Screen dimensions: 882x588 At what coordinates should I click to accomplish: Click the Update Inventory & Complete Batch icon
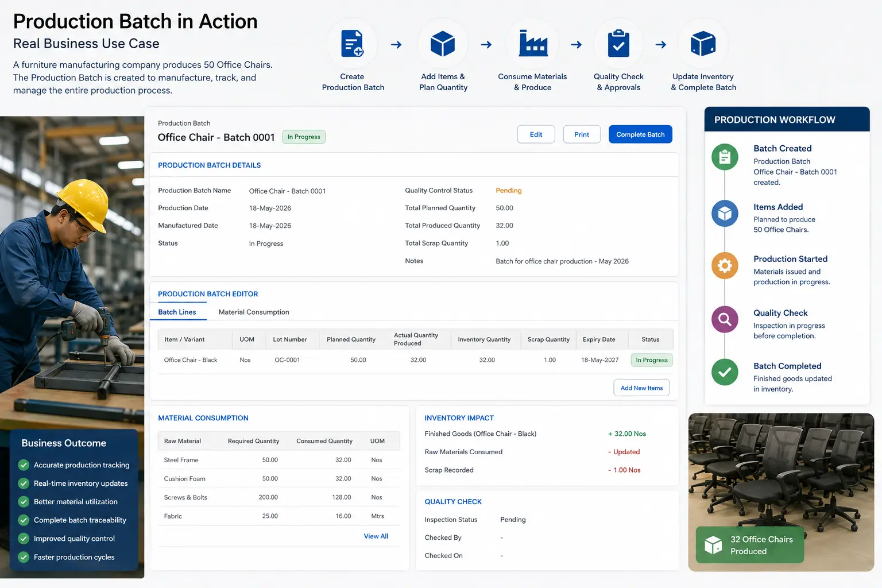pyautogui.click(x=703, y=44)
